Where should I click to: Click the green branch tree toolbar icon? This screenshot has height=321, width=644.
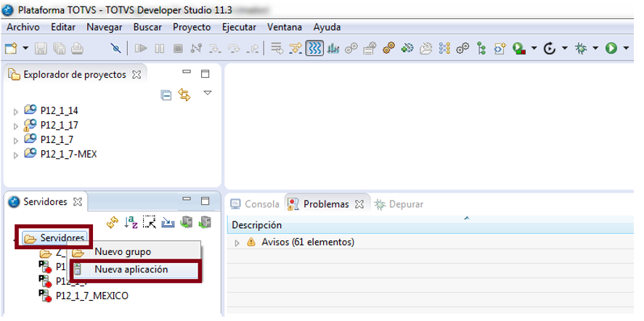click(481, 49)
